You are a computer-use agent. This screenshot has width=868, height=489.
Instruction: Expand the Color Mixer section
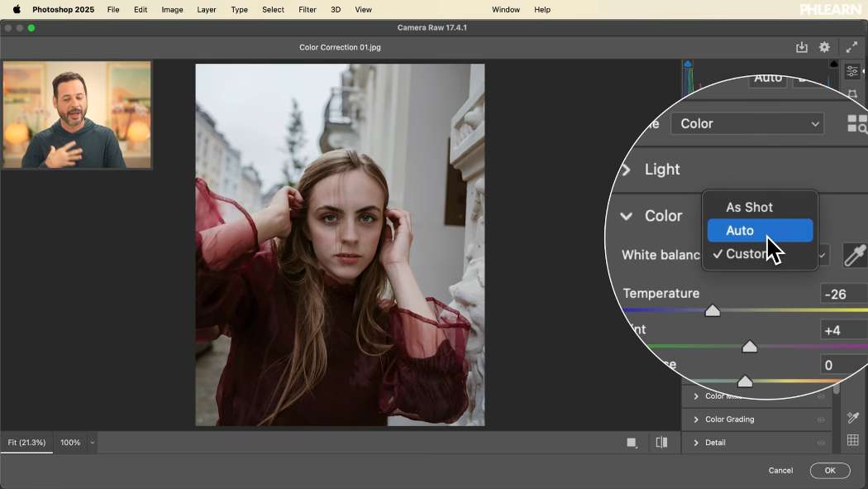point(696,396)
